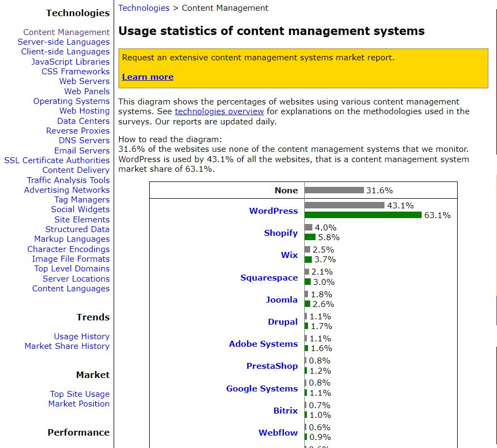Go to Web Hosting category
Viewport: 497px width, 448px height.
[85, 111]
